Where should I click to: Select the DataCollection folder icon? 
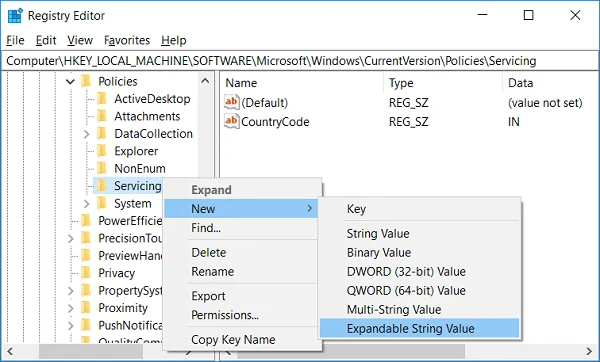tap(102, 134)
